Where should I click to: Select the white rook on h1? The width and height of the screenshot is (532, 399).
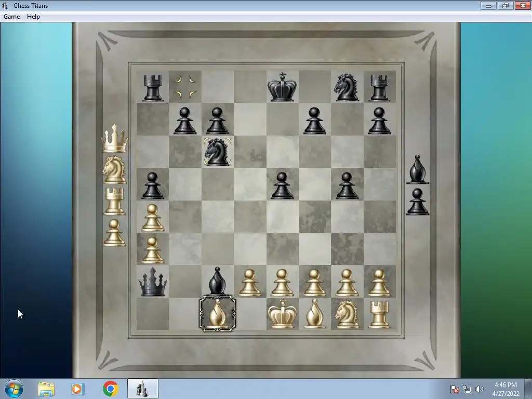coord(379,315)
